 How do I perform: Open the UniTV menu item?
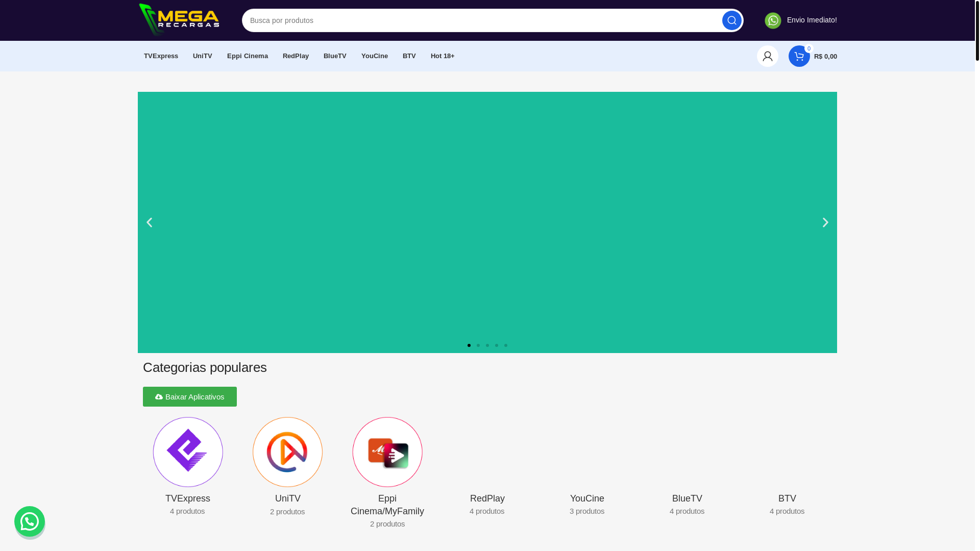pos(203,56)
